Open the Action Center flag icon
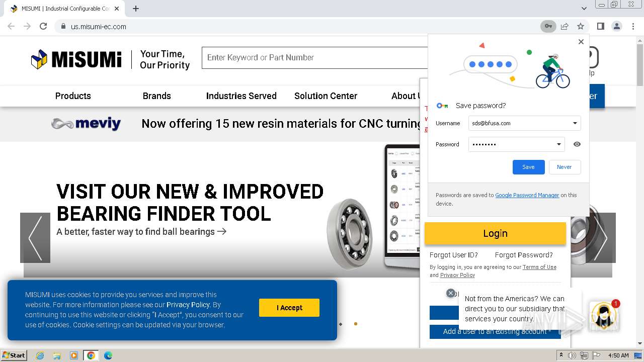 coord(596,355)
